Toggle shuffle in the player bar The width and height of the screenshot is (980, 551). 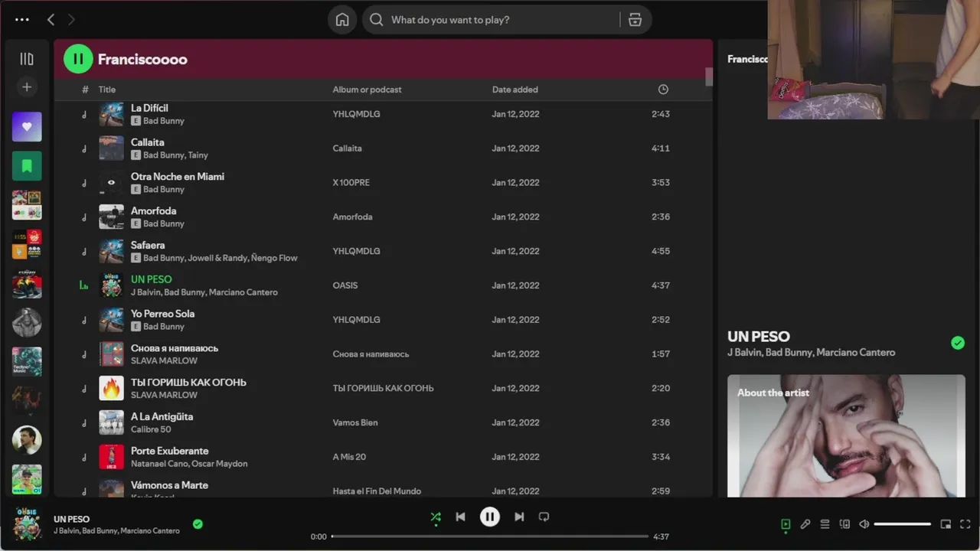tap(436, 517)
